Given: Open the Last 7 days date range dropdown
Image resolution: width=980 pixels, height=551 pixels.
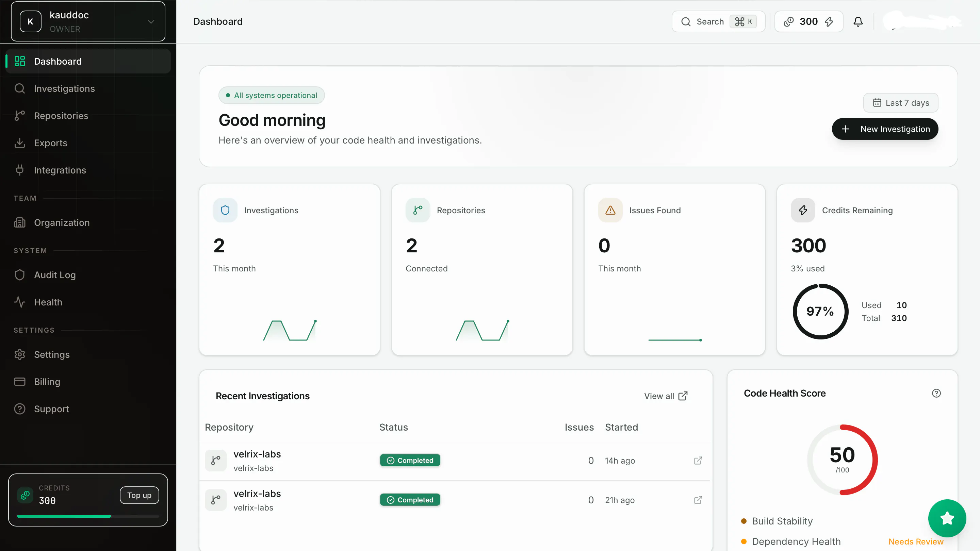Looking at the screenshot, I should (x=900, y=103).
